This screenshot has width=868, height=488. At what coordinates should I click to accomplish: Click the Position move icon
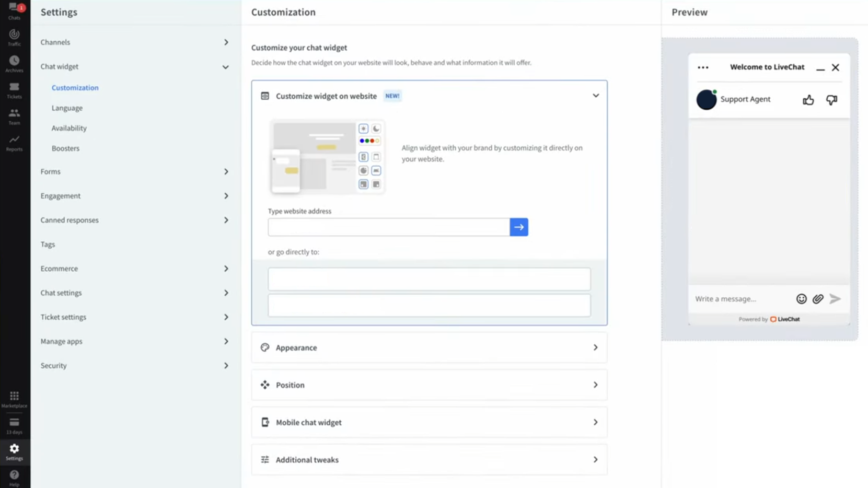[265, 385]
